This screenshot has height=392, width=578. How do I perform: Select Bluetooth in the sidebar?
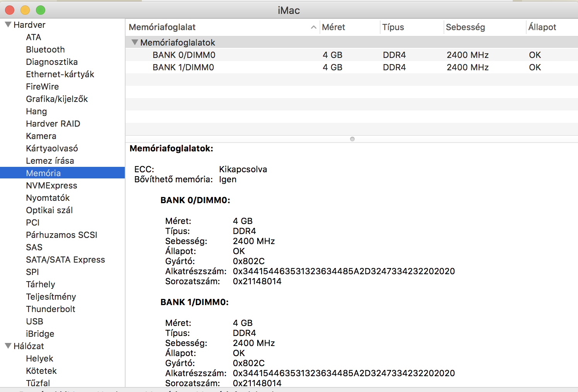click(45, 49)
